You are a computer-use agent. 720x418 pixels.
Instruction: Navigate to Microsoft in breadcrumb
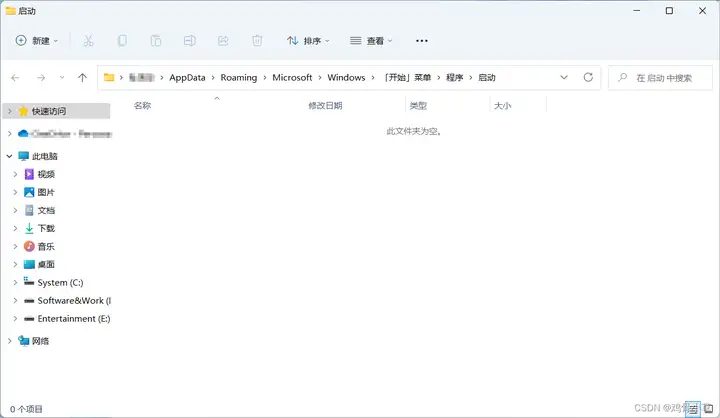tap(292, 78)
